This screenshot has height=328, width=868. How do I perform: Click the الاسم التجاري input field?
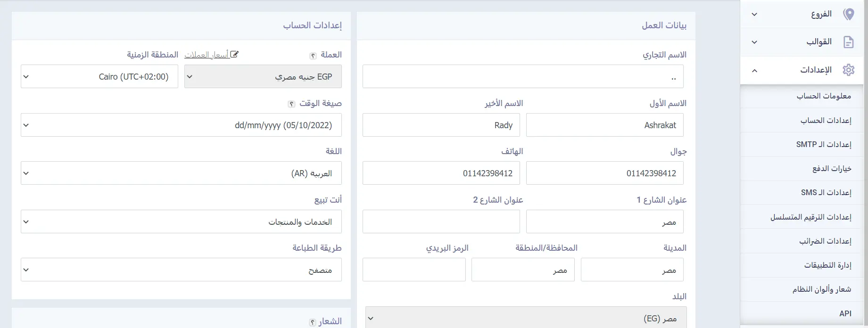pyautogui.click(x=522, y=76)
